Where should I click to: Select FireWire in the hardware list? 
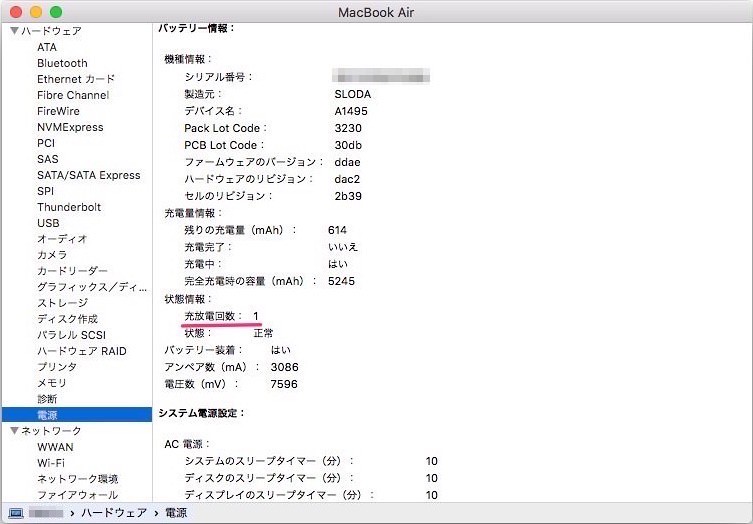[58, 111]
